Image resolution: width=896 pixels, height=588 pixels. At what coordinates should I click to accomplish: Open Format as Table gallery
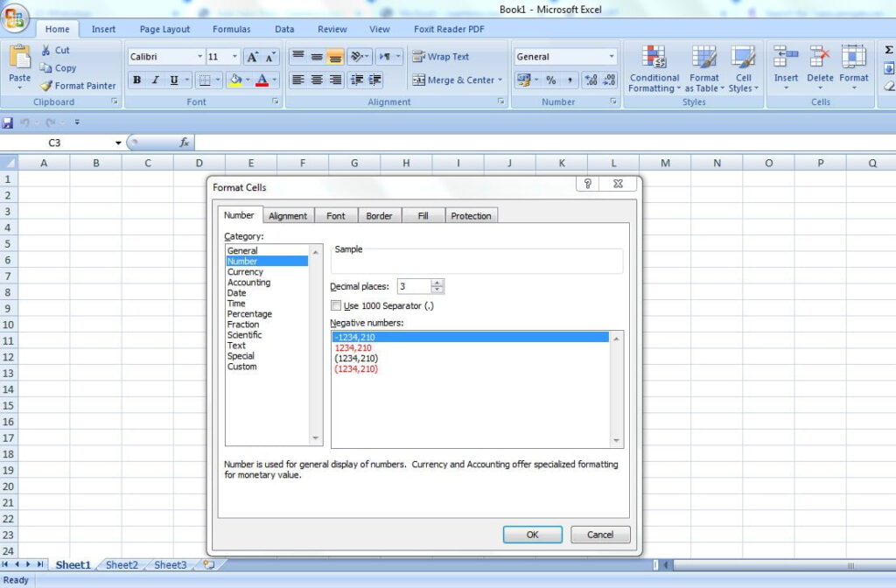click(x=704, y=68)
